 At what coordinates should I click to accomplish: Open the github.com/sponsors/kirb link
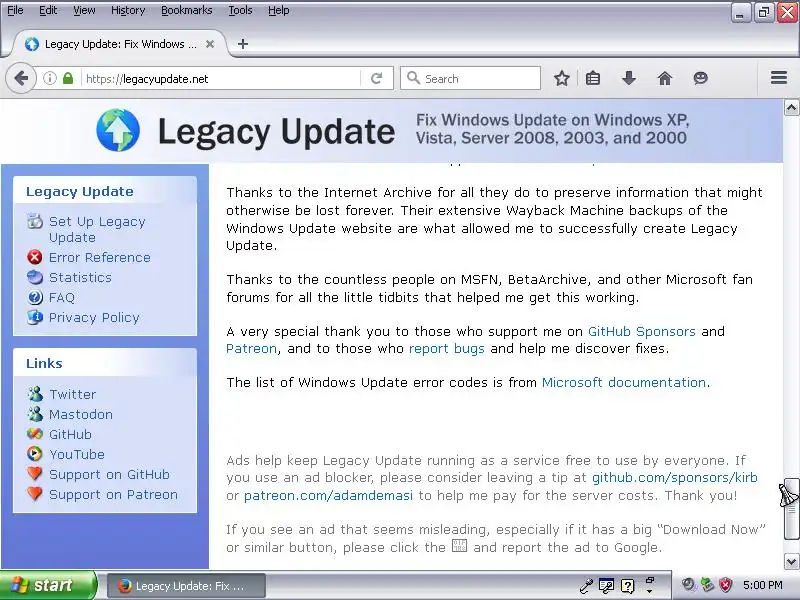click(674, 478)
